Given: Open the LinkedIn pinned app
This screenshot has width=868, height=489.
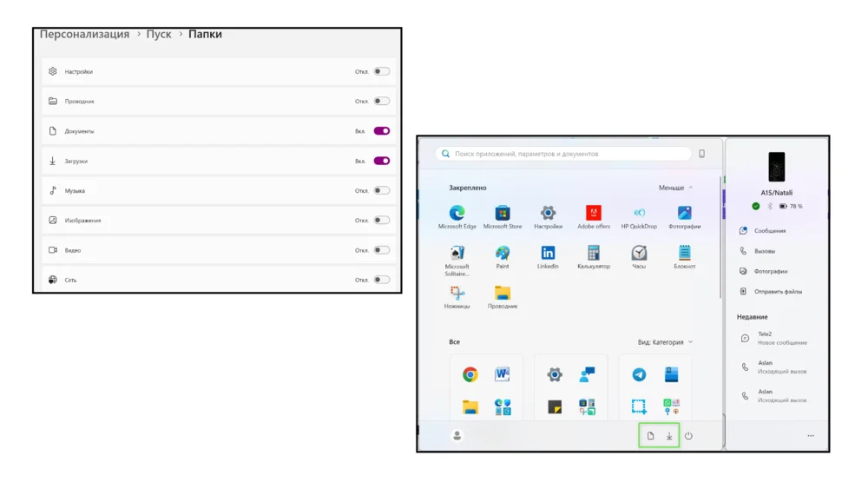Looking at the screenshot, I should 548,257.
